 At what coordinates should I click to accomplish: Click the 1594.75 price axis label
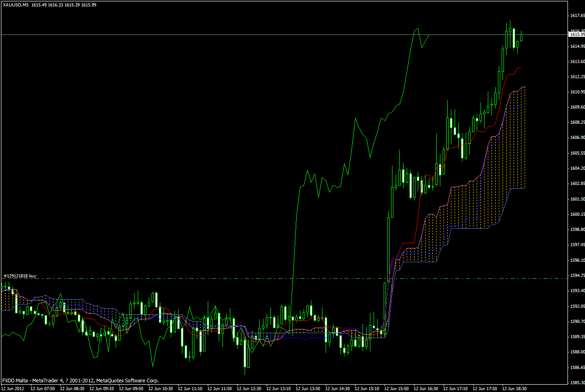(x=576, y=275)
